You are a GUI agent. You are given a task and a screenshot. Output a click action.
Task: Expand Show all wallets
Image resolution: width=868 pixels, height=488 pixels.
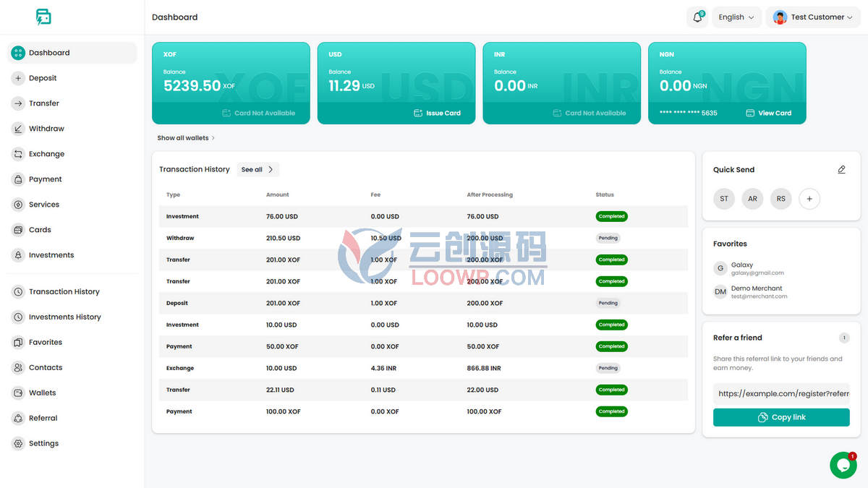click(186, 138)
